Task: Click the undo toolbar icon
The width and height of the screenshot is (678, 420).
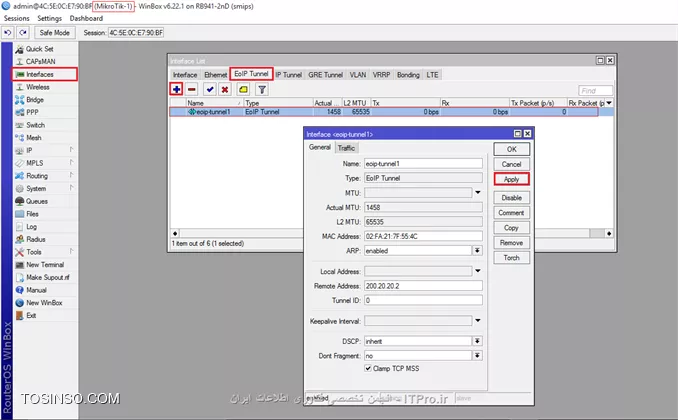Action: click(8, 32)
